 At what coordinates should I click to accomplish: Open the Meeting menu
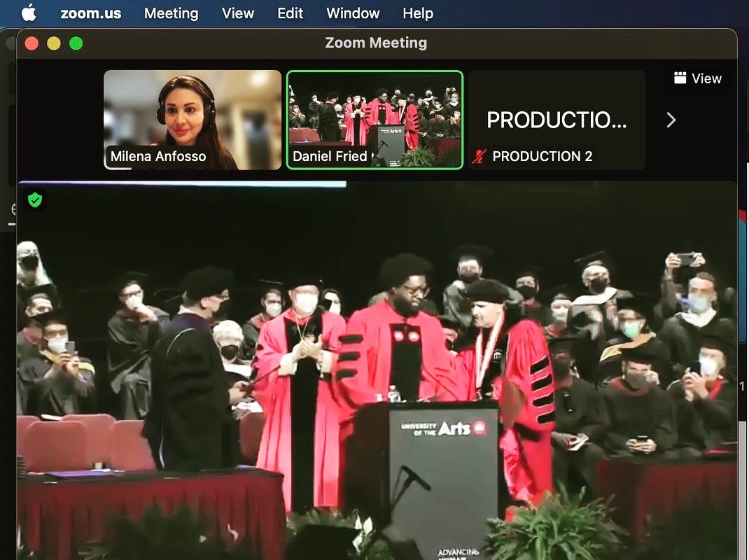(x=171, y=13)
